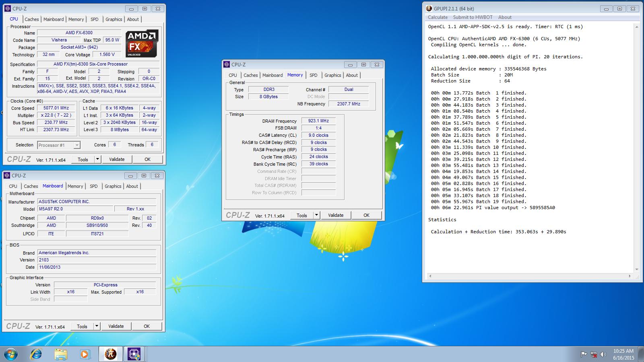Open the network tray icon
644x362 pixels.
point(593,354)
